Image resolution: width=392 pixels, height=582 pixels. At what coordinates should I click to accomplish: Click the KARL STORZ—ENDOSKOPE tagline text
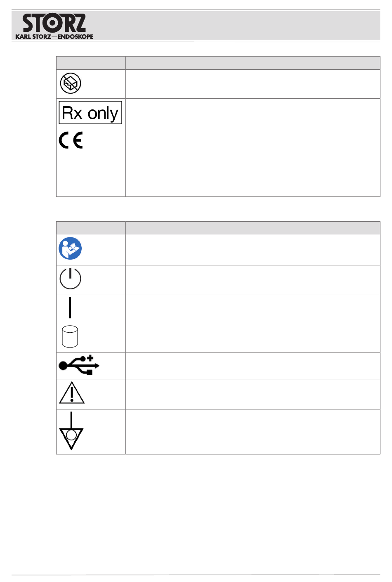54,37
